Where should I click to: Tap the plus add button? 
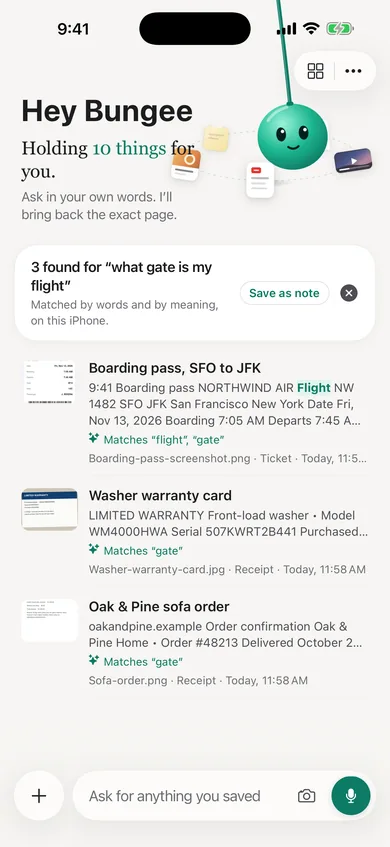(39, 796)
